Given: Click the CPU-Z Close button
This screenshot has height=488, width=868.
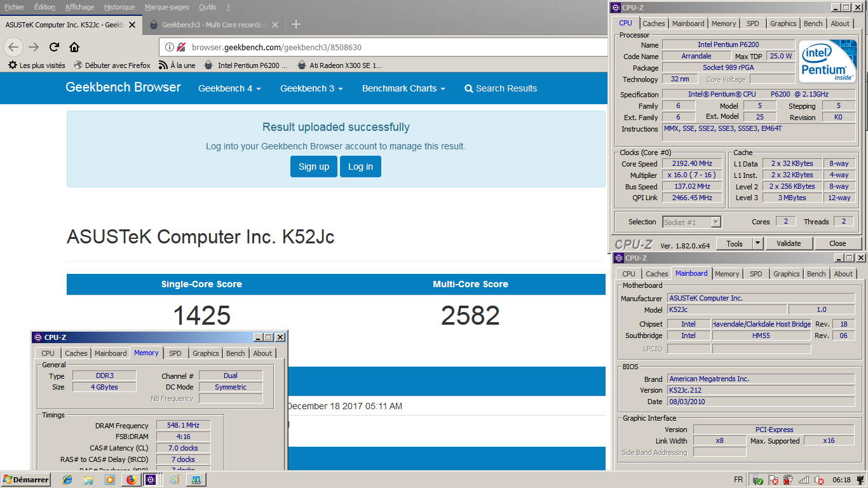Looking at the screenshot, I should point(837,243).
